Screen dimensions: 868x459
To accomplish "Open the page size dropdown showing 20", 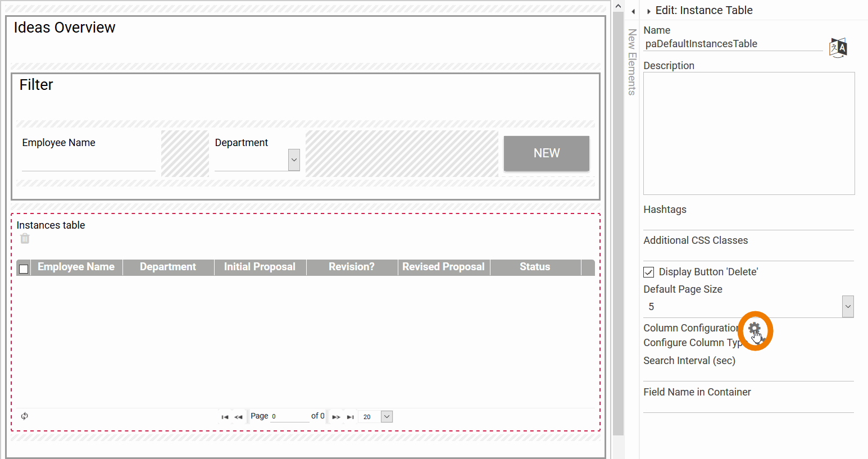I will [386, 416].
